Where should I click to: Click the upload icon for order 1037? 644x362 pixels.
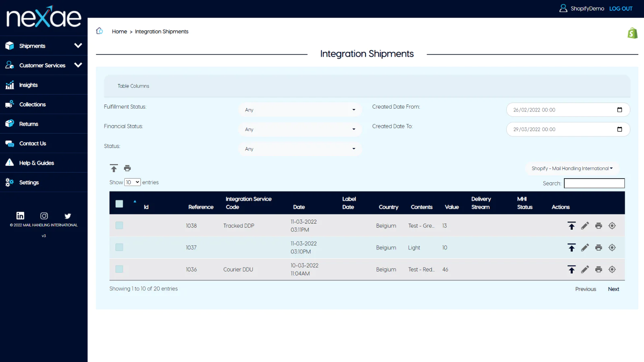point(572,247)
